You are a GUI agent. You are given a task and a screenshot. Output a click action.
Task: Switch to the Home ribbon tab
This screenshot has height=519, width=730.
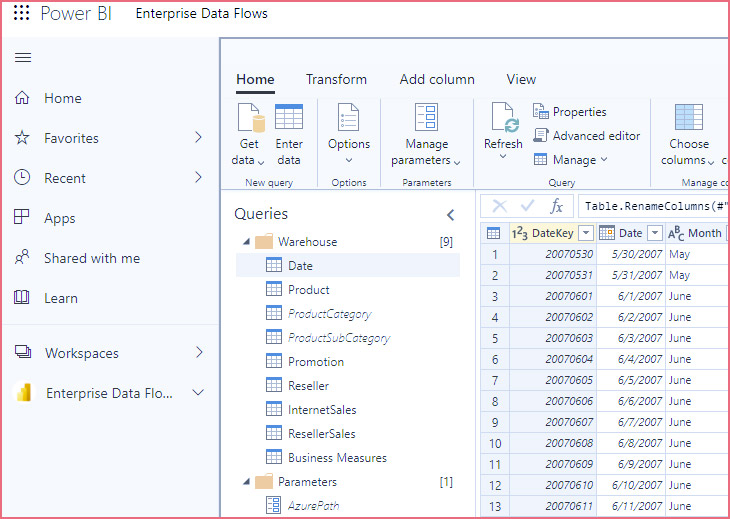[x=255, y=79]
